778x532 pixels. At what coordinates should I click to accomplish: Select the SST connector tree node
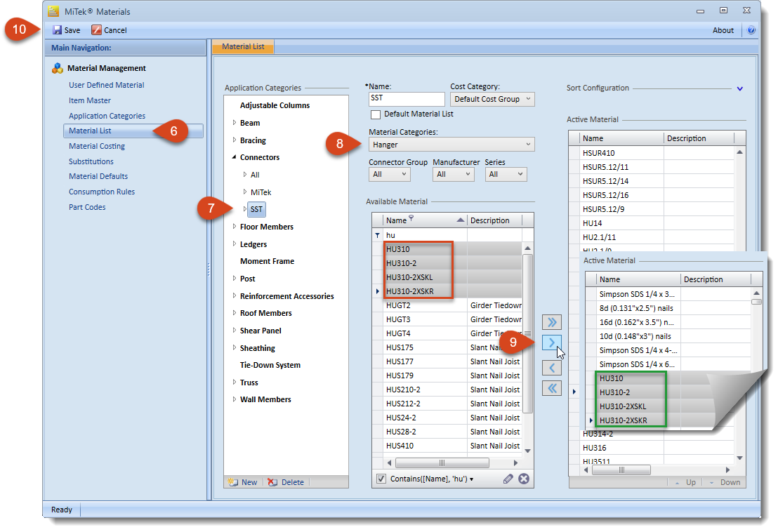coord(256,209)
